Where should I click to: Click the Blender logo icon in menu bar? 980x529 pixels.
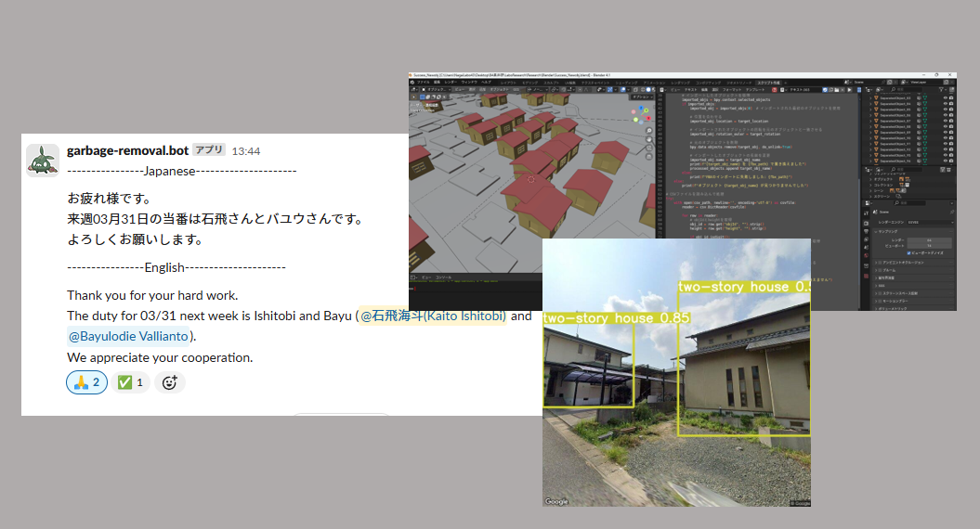(414, 82)
